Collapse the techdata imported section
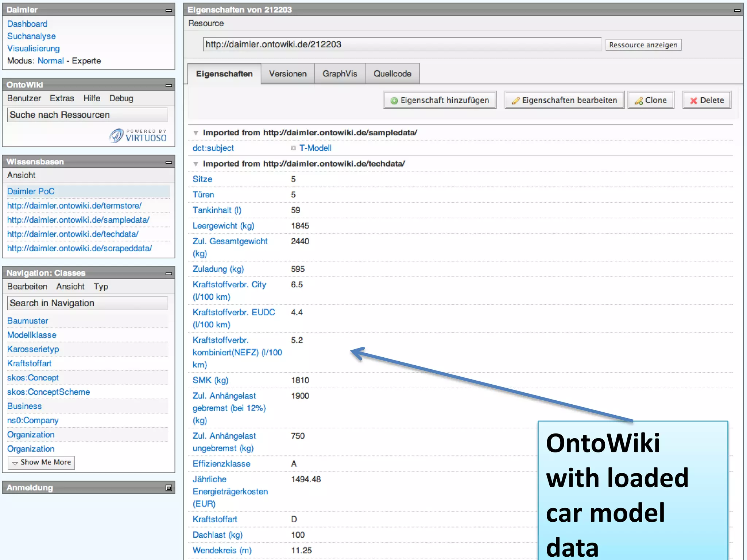Screen dimensions: 747x560 tap(196, 164)
